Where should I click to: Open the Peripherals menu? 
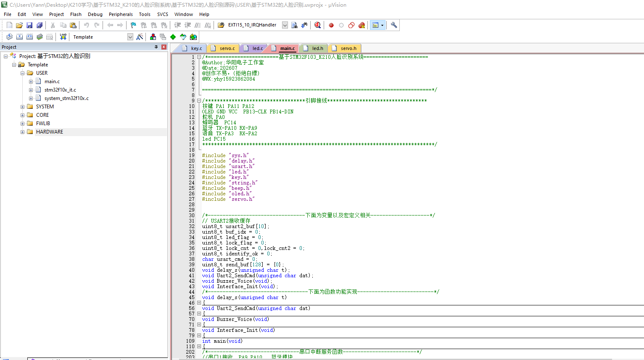(x=121, y=14)
